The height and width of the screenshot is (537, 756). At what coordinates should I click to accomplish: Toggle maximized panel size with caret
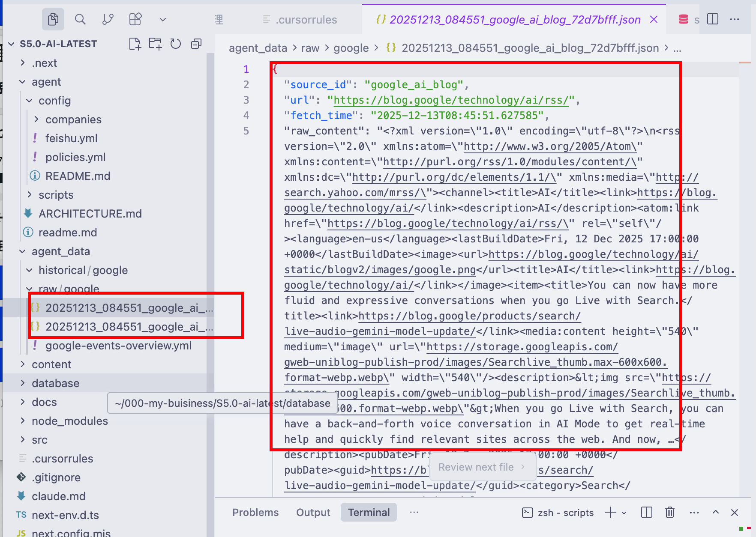pyautogui.click(x=715, y=513)
